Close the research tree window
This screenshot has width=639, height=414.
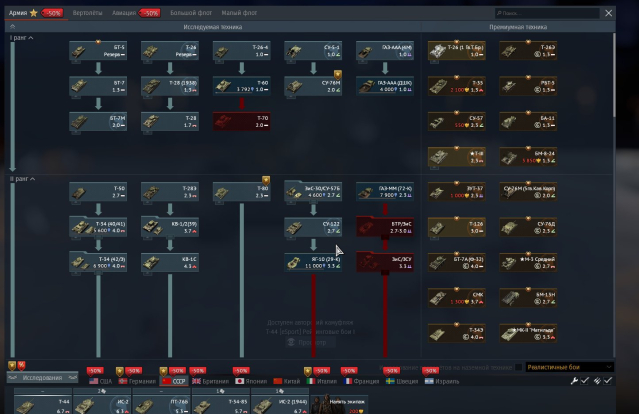point(610,13)
